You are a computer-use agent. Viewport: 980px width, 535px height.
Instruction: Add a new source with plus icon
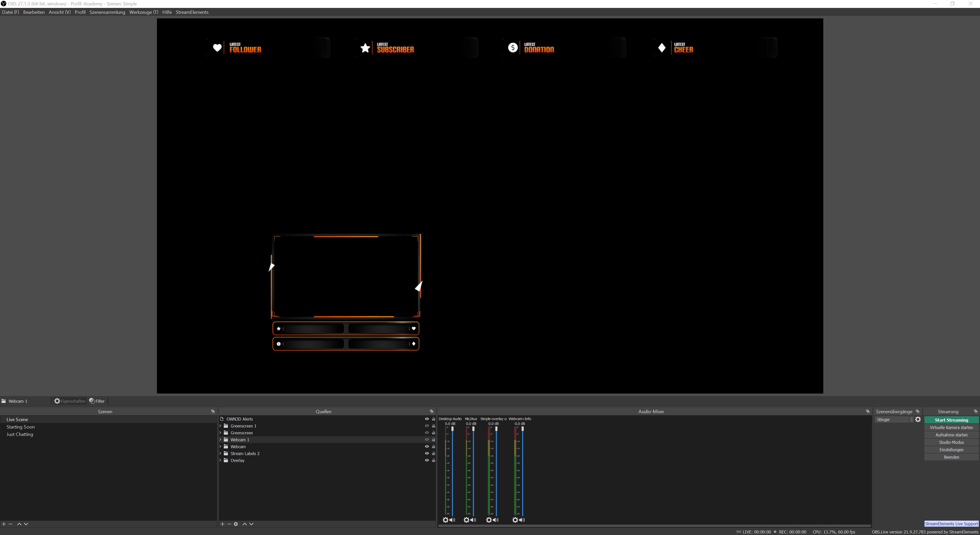223,524
